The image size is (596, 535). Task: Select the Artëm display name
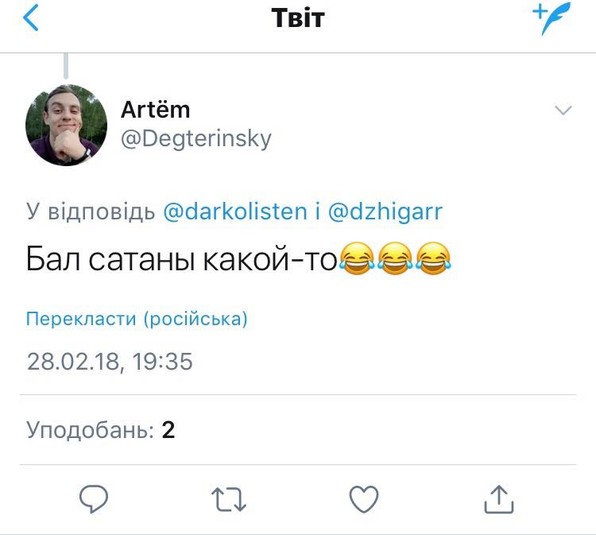[x=155, y=109]
